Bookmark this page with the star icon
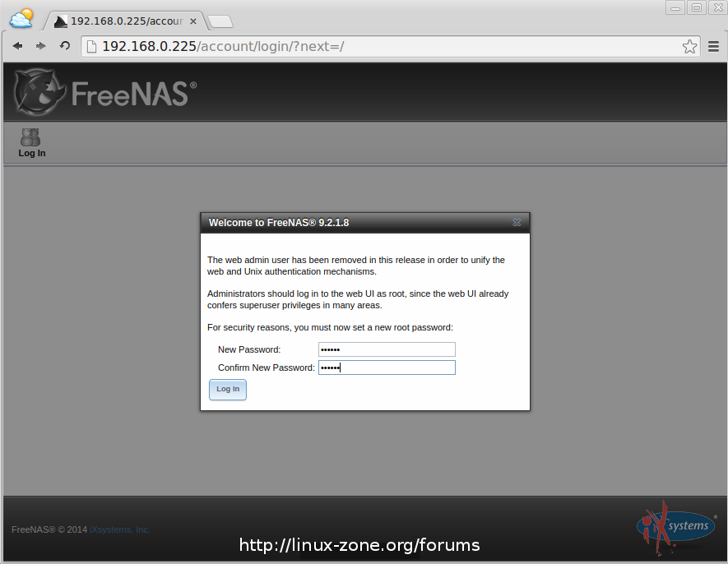This screenshot has height=564, width=728. tap(689, 46)
